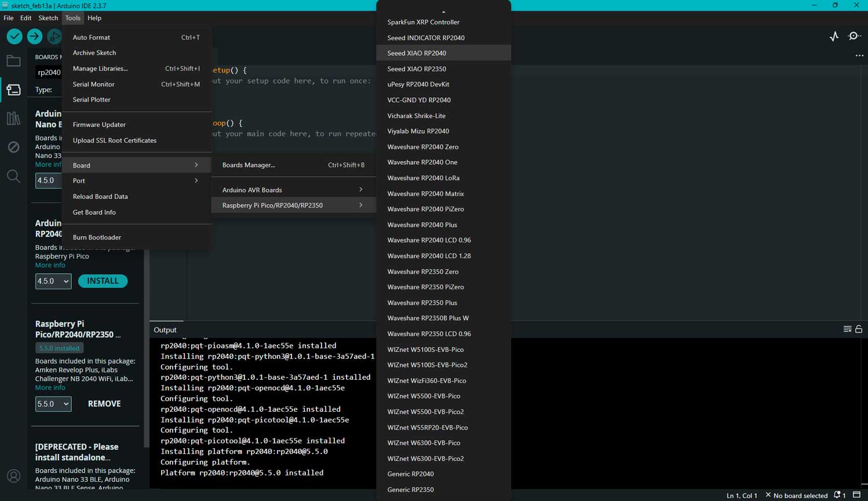Pick the Seeed INDICATOR RP2040 board
Viewport: 868px width, 501px height.
coord(444,38)
